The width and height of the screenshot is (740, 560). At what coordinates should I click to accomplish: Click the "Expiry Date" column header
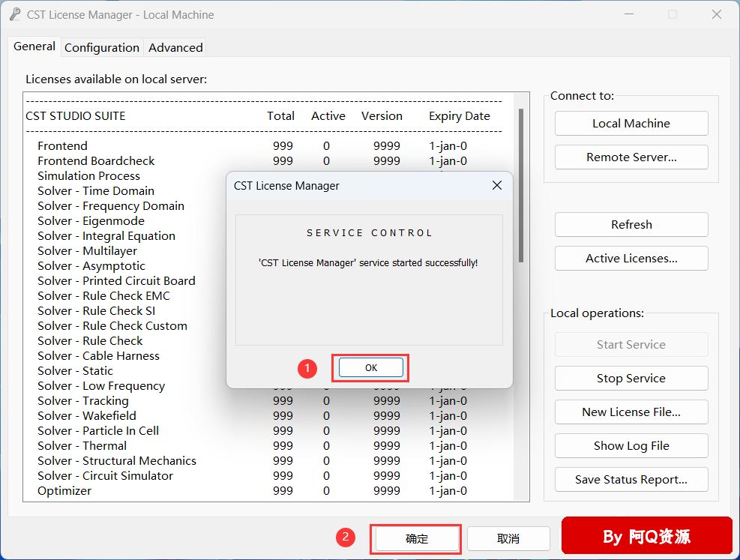pyautogui.click(x=459, y=116)
